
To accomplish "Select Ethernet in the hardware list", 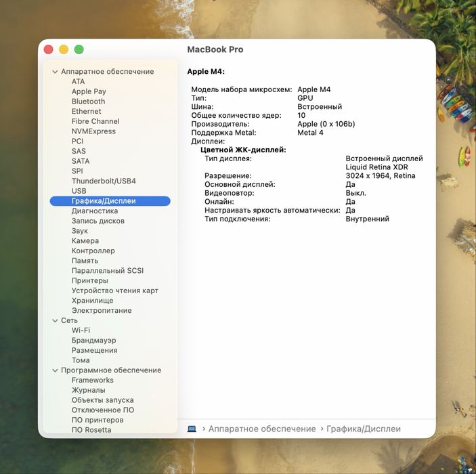I will pos(86,112).
